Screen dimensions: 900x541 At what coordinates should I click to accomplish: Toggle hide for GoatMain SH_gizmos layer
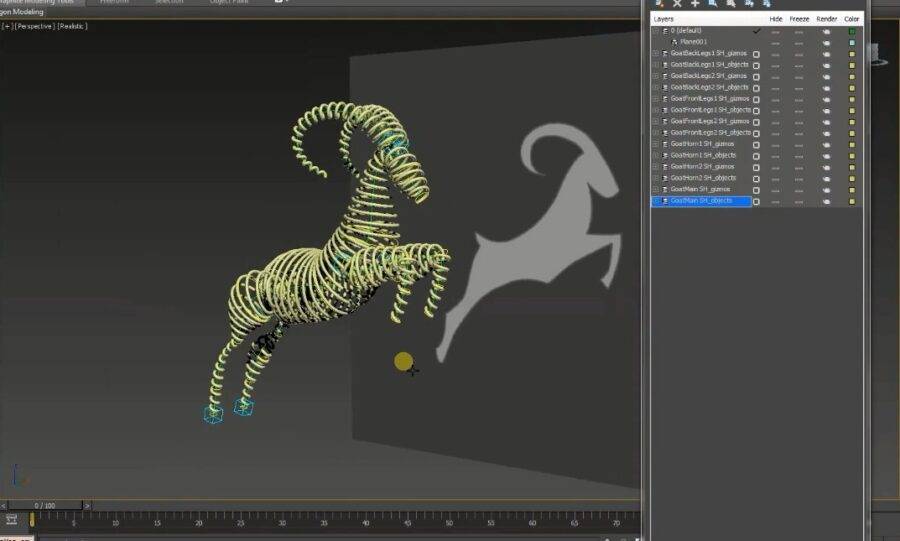[775, 190]
